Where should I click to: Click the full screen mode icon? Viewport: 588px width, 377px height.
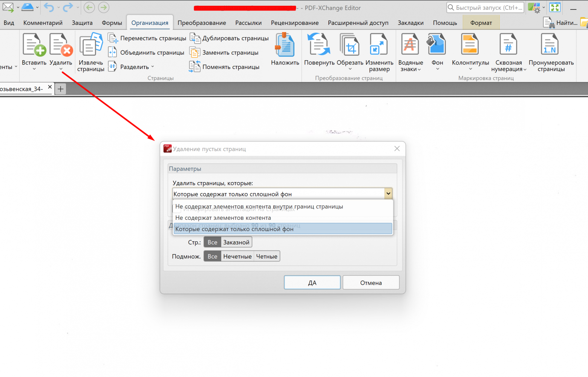coord(555,7)
